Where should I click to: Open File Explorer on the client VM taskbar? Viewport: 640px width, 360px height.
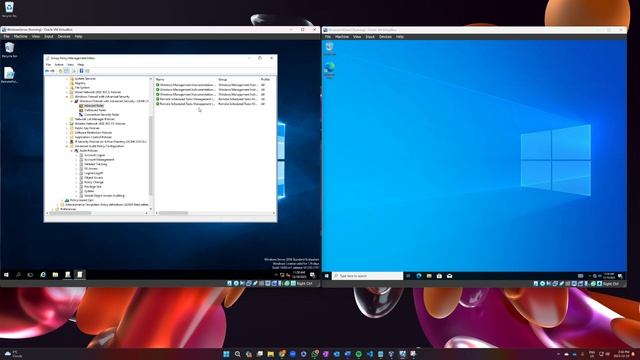[429, 276]
